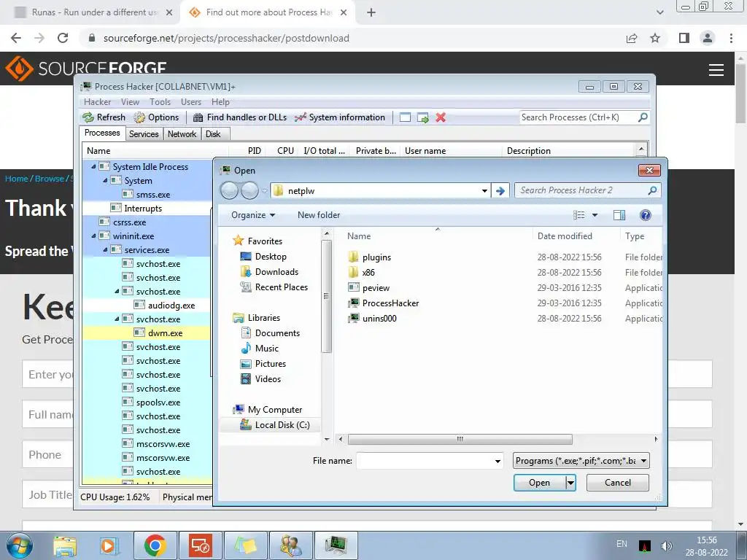Toggle the preview pane icon in Open dialog
Image resolution: width=747 pixels, height=560 pixels.
click(x=619, y=215)
